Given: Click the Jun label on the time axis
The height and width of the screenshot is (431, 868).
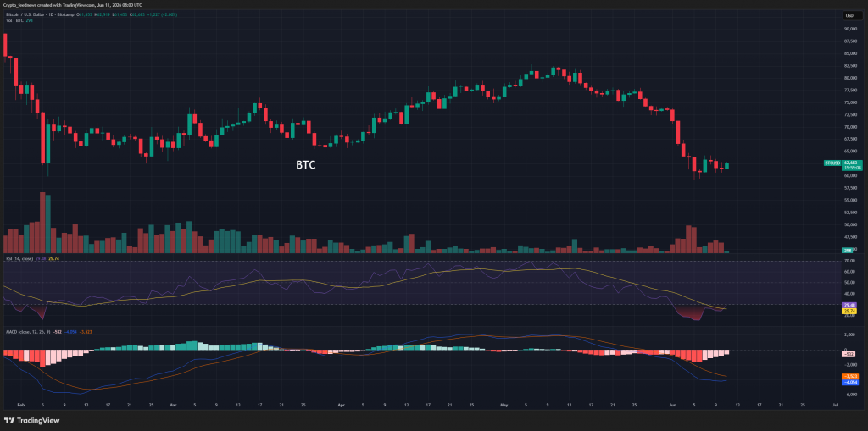Looking at the screenshot, I should 673,405.
